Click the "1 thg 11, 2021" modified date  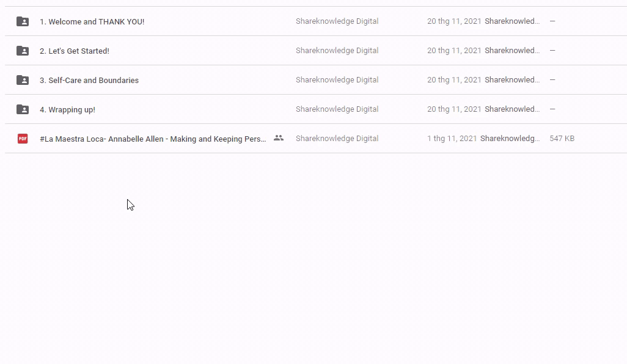coord(452,139)
